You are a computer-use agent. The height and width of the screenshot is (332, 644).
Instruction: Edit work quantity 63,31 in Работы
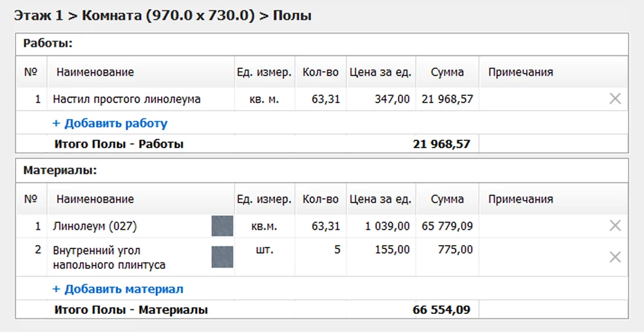[x=321, y=99]
